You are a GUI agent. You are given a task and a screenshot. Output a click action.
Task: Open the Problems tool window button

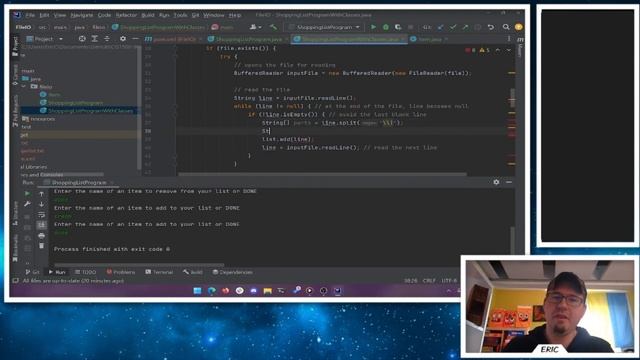(x=120, y=272)
